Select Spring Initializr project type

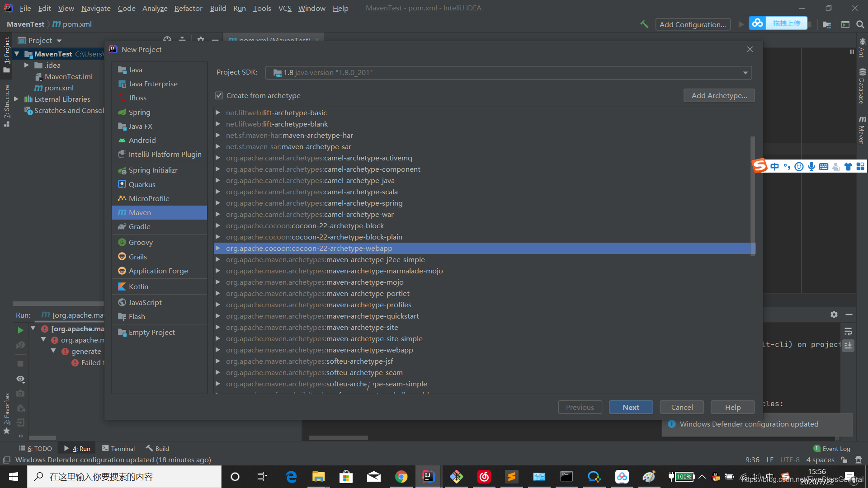coord(153,170)
